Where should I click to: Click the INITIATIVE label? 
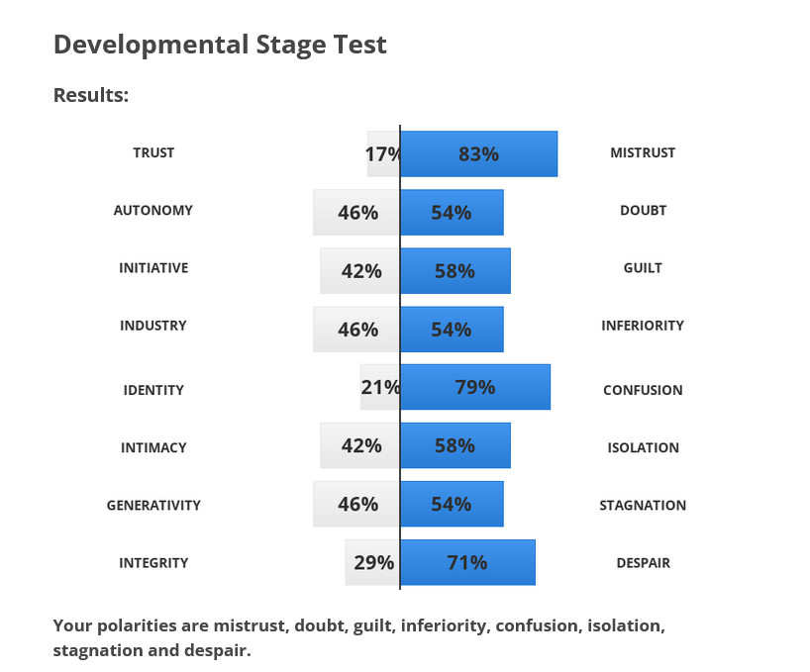coord(153,268)
